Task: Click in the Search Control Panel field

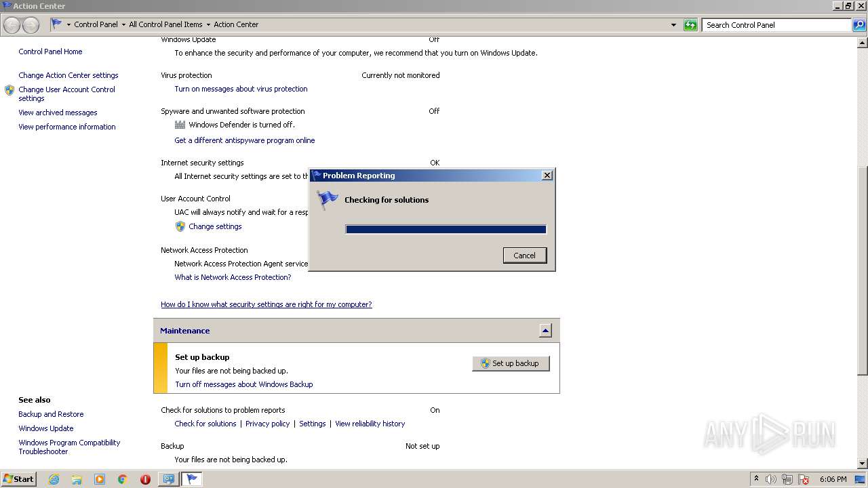Action: coord(776,25)
